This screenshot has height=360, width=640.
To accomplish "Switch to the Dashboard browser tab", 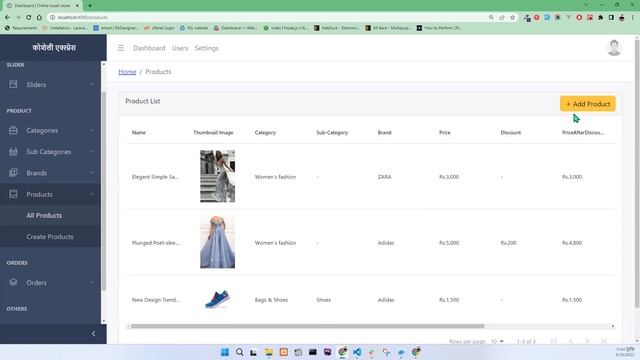I will (42, 6).
